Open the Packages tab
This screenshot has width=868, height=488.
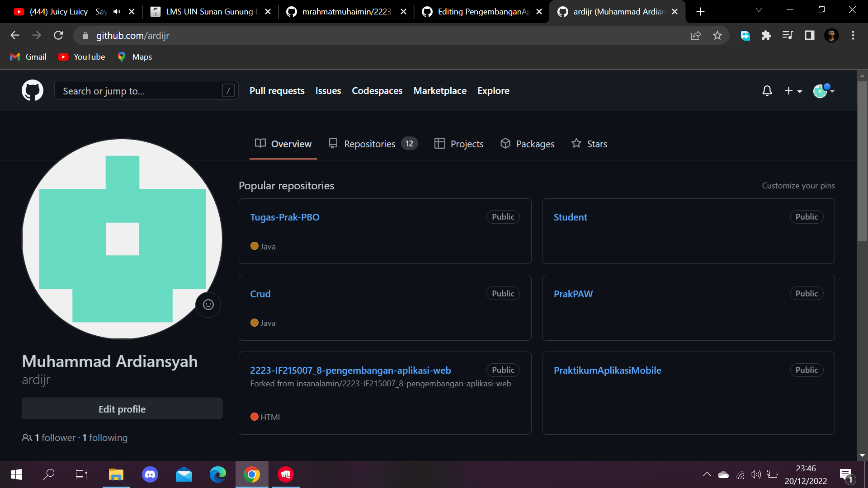[528, 144]
